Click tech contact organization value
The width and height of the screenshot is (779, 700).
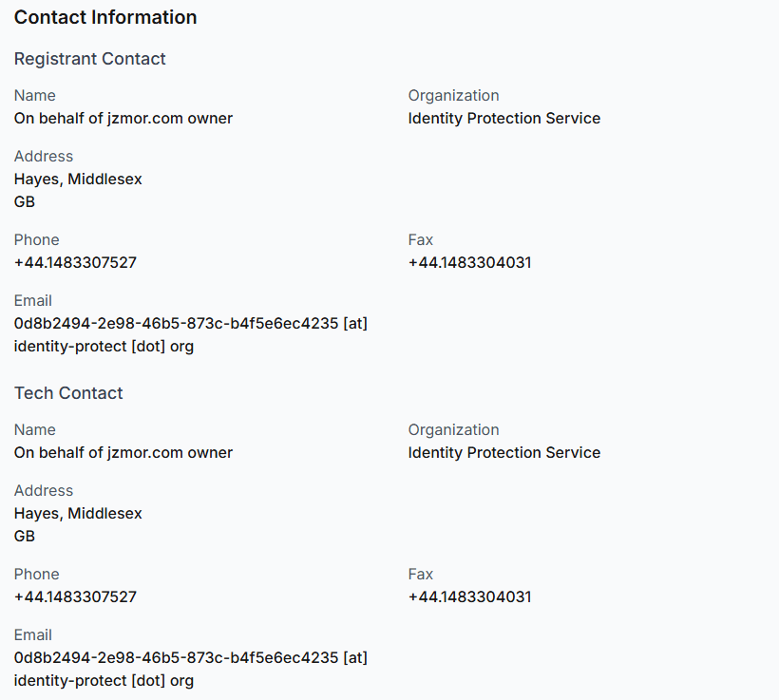504,453
